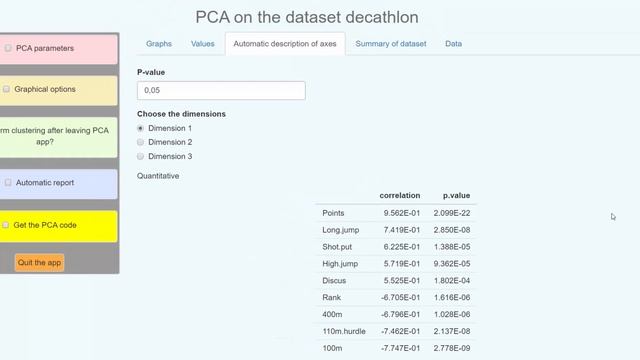The image size is (640, 360).
Task: Select the Points row label
Action: [333, 213]
